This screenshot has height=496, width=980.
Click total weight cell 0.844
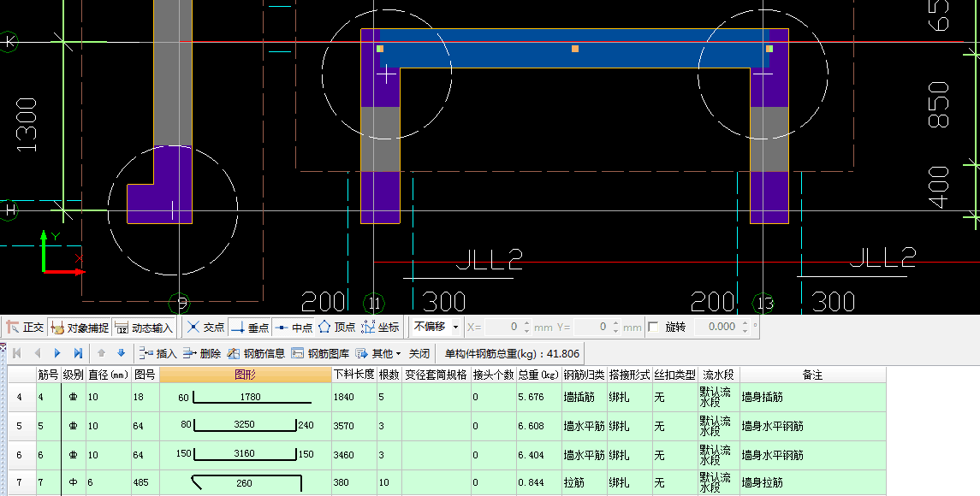(538, 482)
